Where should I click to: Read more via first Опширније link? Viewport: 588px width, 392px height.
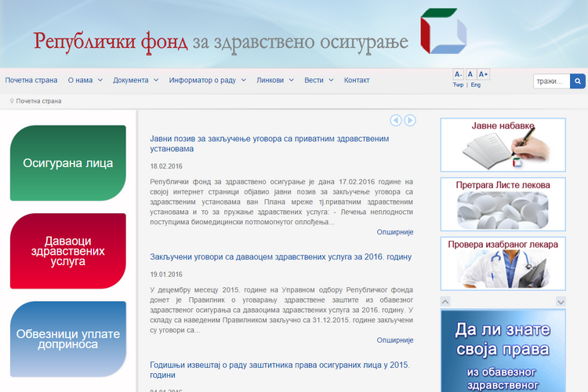pos(394,232)
